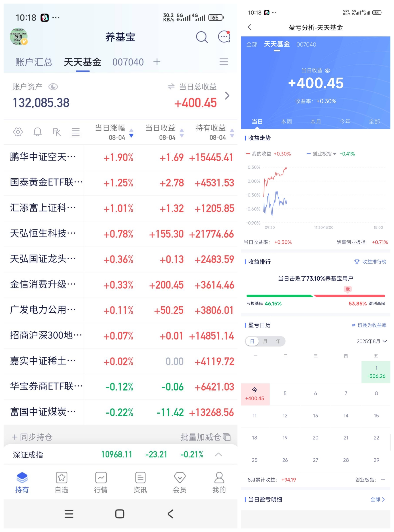The image size is (394, 532).
Task: Tap Android back navigation button
Action: coord(170,514)
